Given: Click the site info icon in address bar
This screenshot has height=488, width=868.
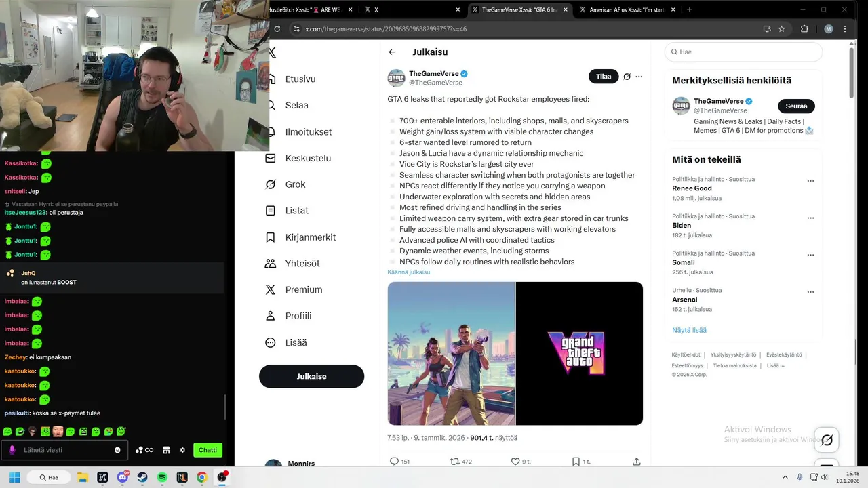Looking at the screenshot, I should click(x=296, y=29).
